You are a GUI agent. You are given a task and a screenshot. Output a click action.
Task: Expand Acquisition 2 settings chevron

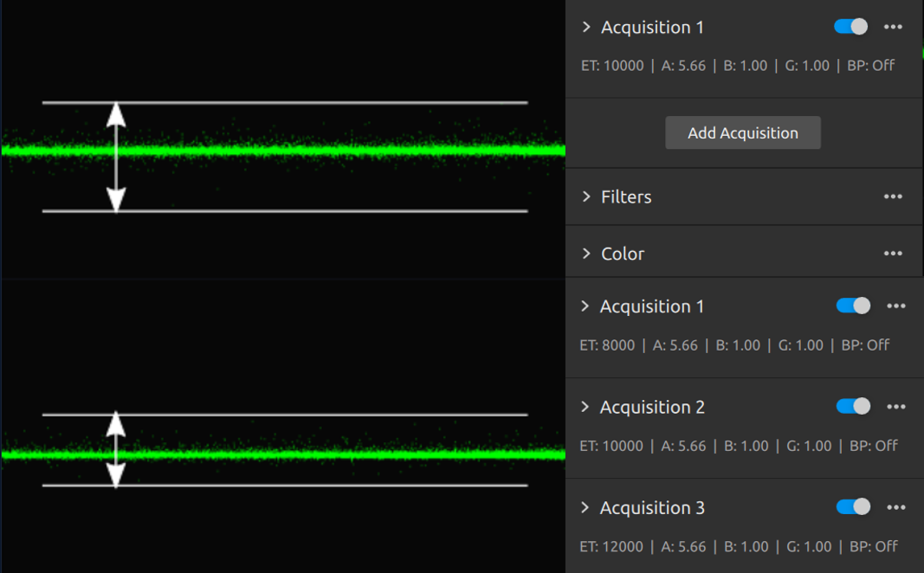(585, 407)
